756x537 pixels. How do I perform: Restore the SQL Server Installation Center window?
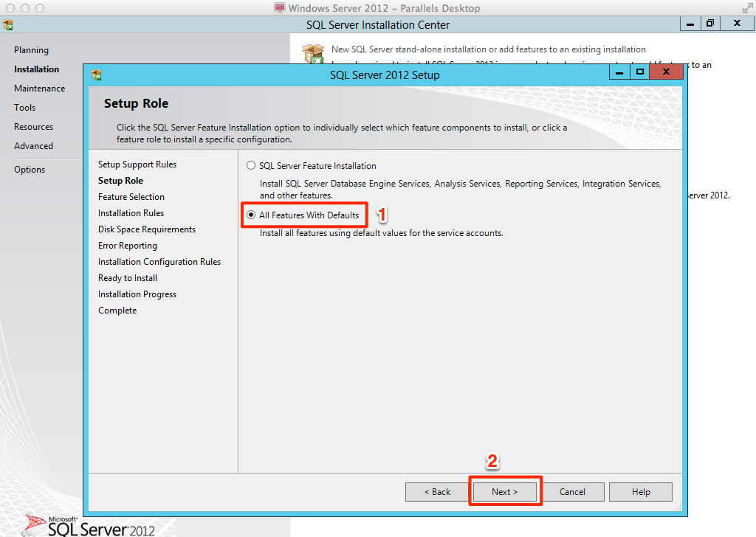(x=709, y=23)
